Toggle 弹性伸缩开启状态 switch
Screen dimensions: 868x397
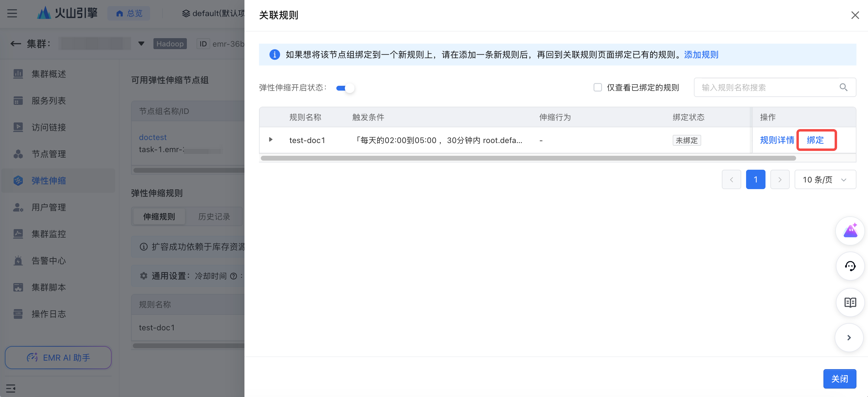(x=345, y=88)
